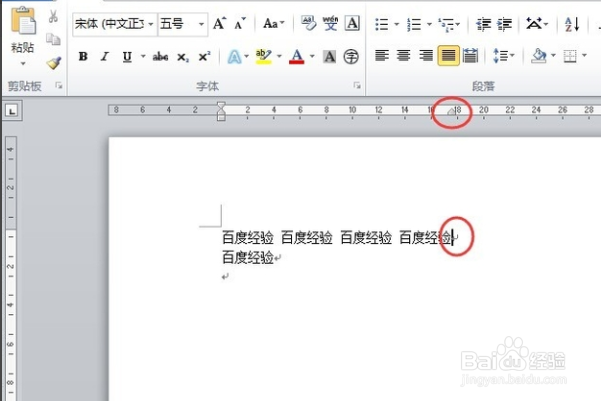
Task: Open the Font dialog launcher
Action: coord(357,85)
